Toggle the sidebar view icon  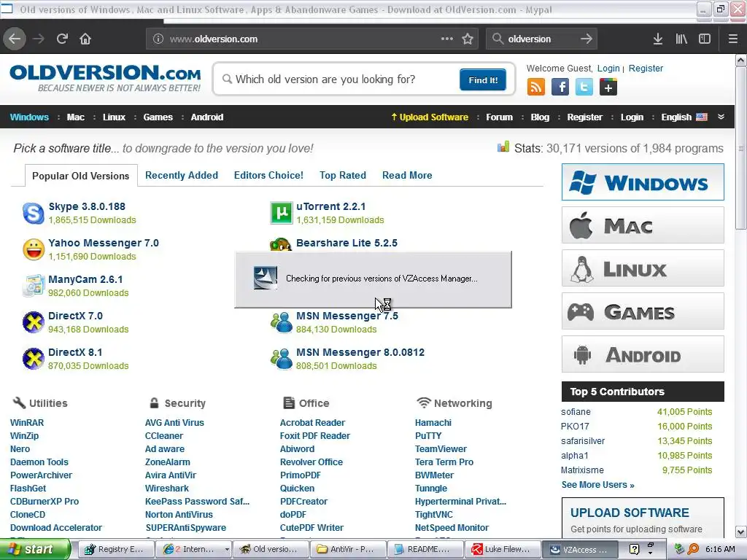705,39
